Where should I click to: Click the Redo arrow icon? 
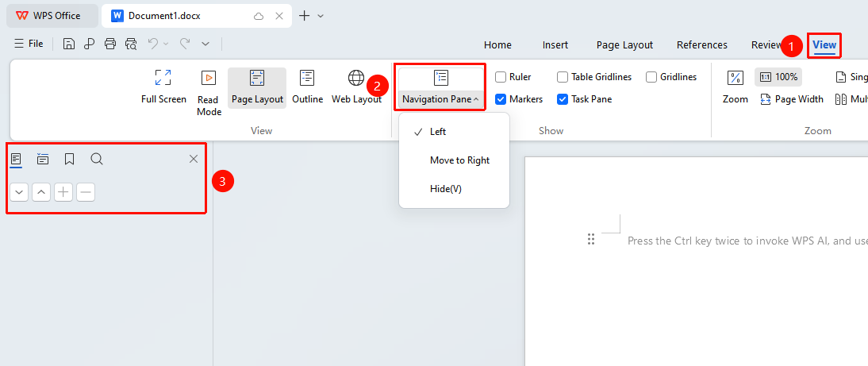coord(185,43)
